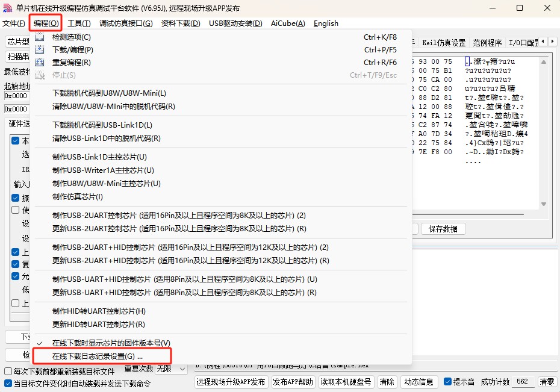Viewport: 560px width, 392px height.
Task: Choose 更新USB-UART+HID控制芯片 entry
Action: 221,293
